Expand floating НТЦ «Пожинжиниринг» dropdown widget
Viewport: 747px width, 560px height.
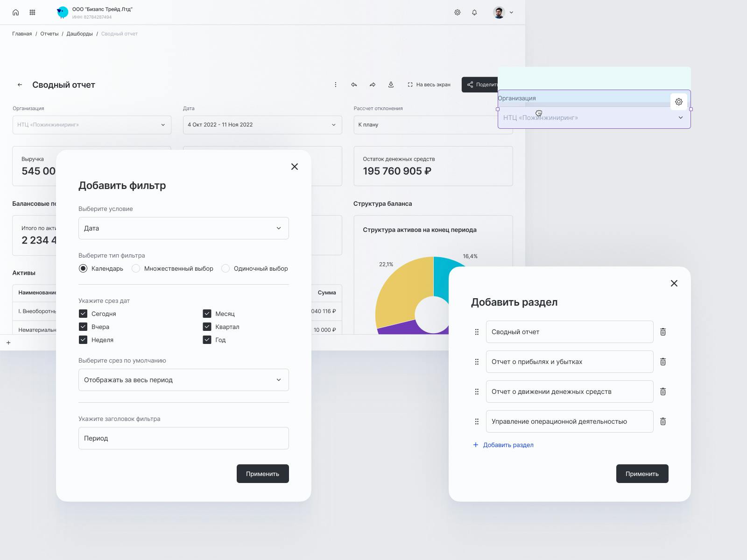coord(594,118)
